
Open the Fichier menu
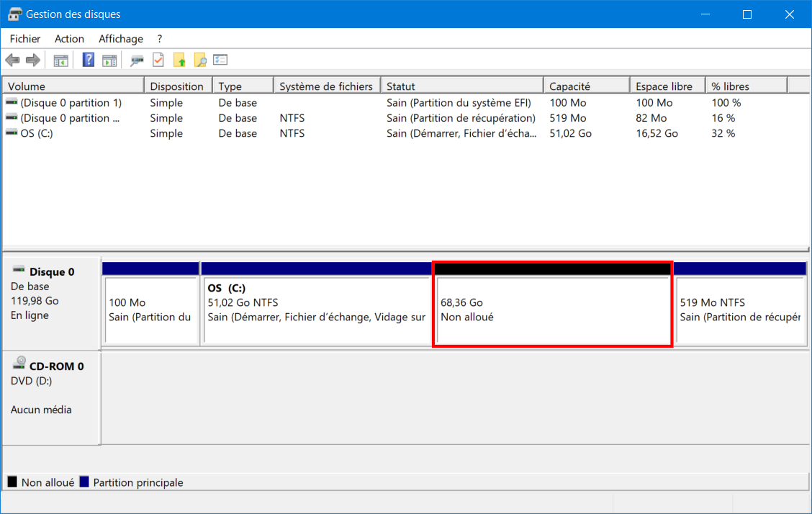point(25,39)
